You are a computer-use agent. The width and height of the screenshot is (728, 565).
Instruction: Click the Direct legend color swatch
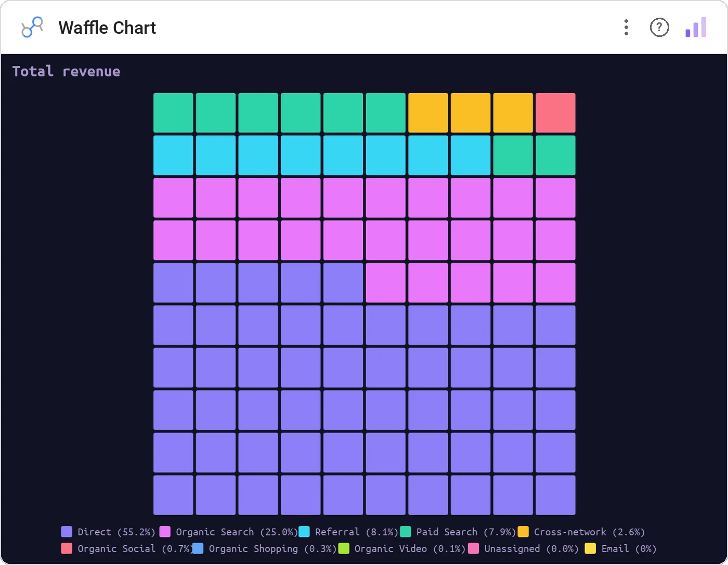point(67,532)
